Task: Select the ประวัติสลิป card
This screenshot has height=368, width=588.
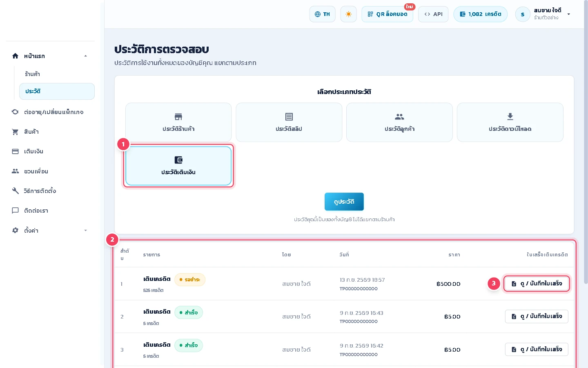Action: tap(289, 122)
